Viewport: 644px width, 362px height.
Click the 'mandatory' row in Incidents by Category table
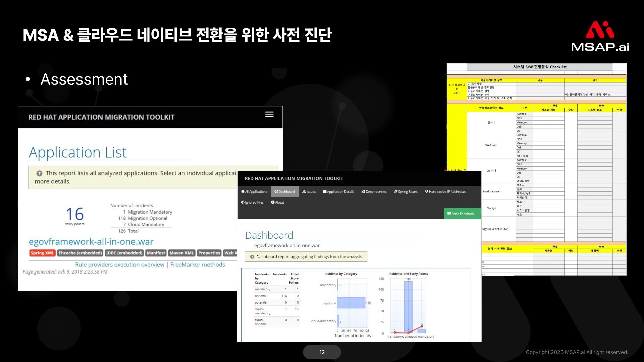(x=277, y=289)
